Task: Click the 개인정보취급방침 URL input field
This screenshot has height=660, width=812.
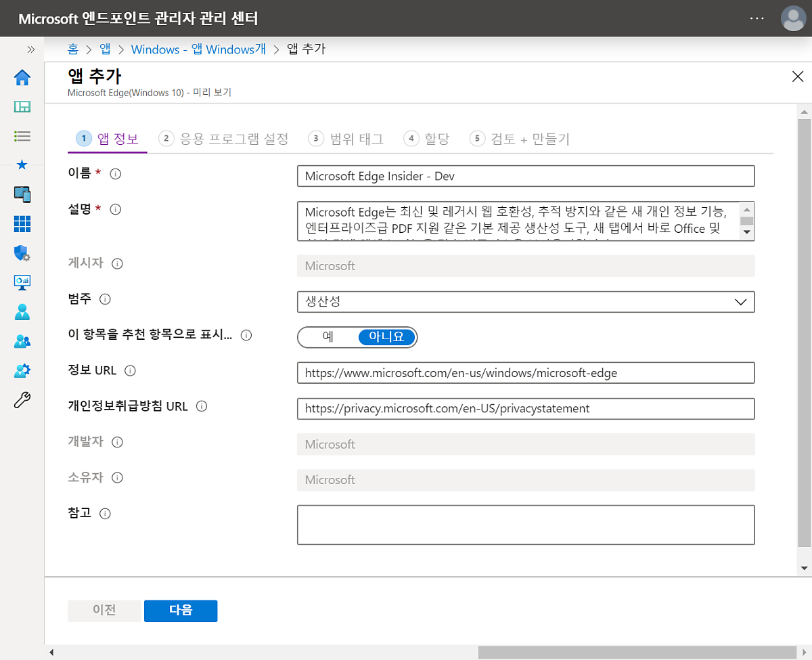Action: coord(526,408)
